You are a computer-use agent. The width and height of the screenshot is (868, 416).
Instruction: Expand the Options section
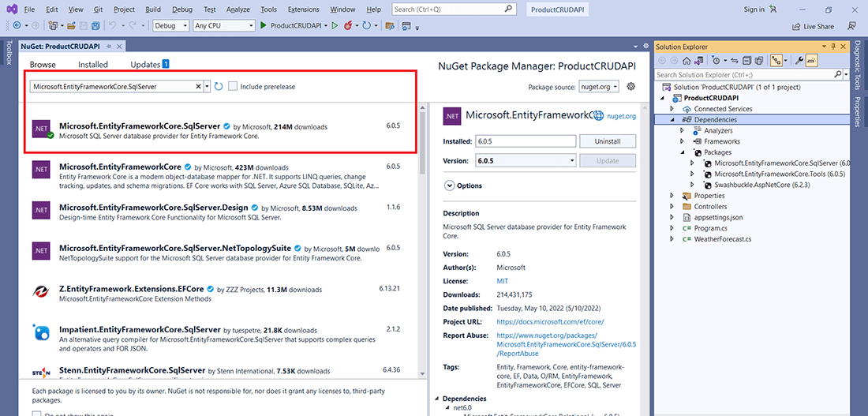point(449,186)
